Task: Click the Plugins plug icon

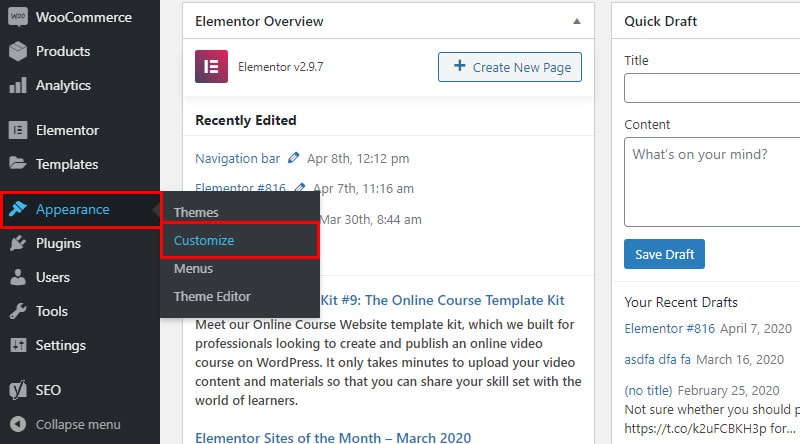Action: point(18,243)
